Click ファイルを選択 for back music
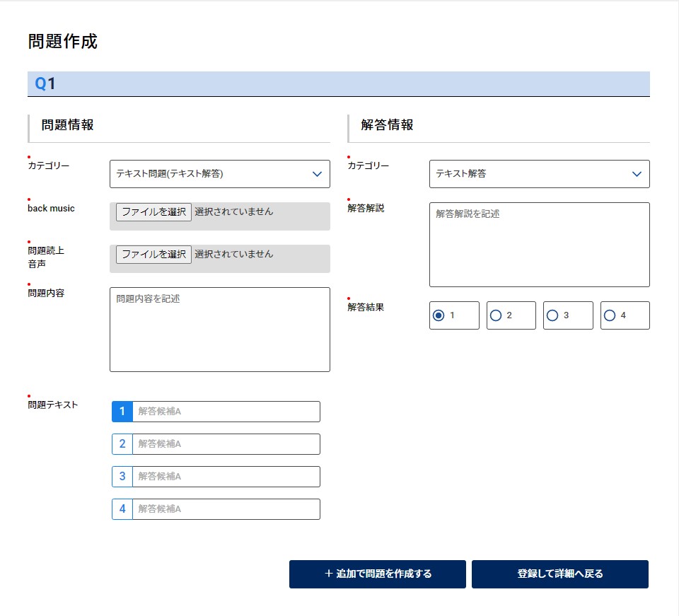 click(x=153, y=212)
